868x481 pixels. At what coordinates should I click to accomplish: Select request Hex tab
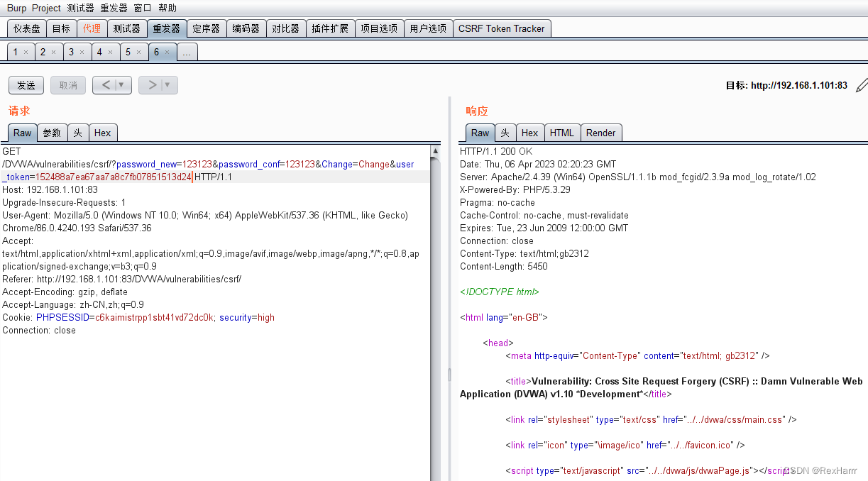103,133
